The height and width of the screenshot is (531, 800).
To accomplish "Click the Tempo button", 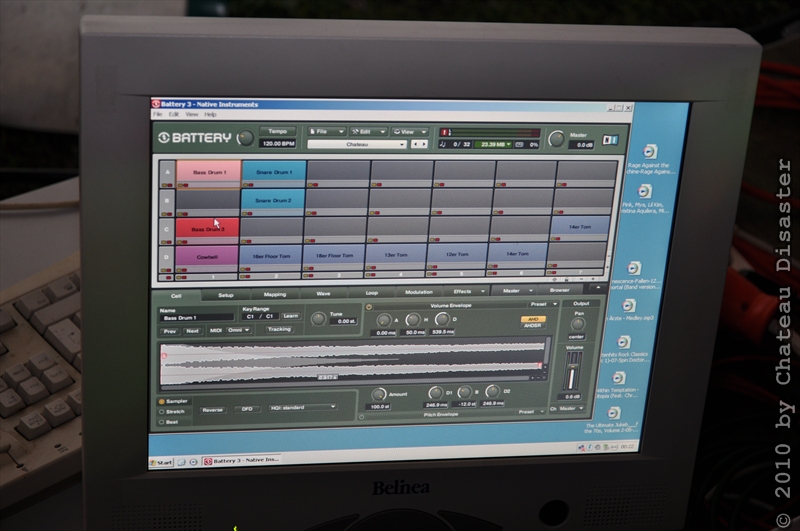I will coord(278,131).
